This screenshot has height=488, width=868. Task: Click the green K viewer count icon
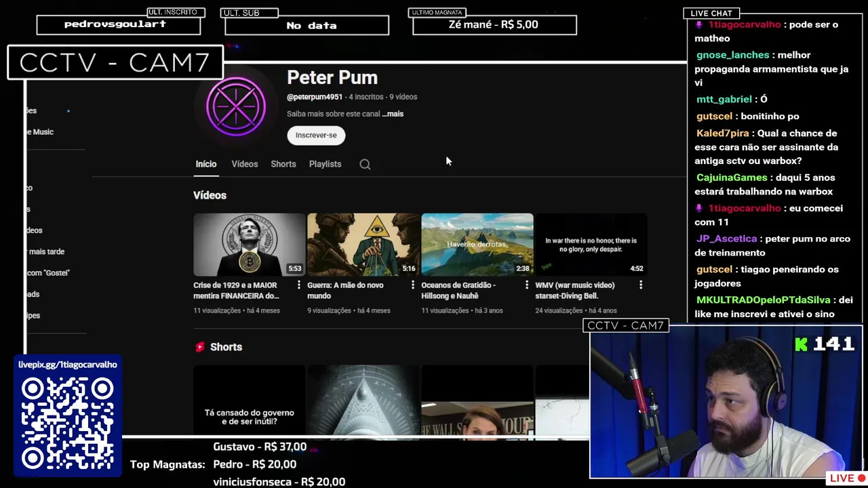(x=802, y=344)
